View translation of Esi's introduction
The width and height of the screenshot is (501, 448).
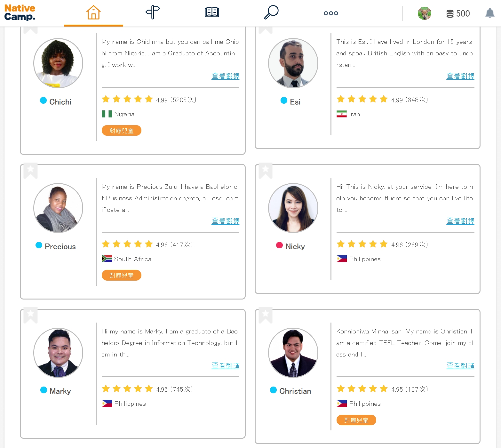coord(460,76)
